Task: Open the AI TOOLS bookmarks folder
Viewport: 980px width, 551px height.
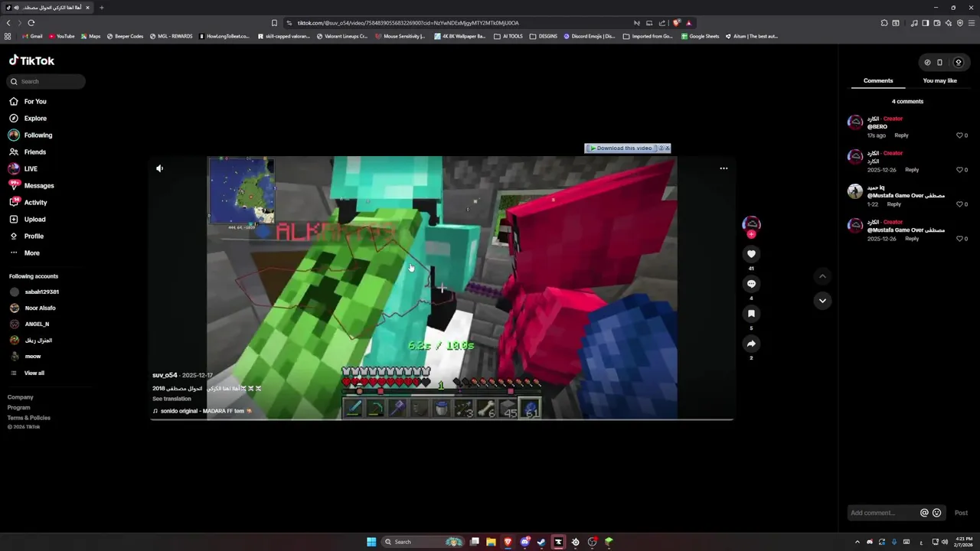Action: click(x=508, y=36)
